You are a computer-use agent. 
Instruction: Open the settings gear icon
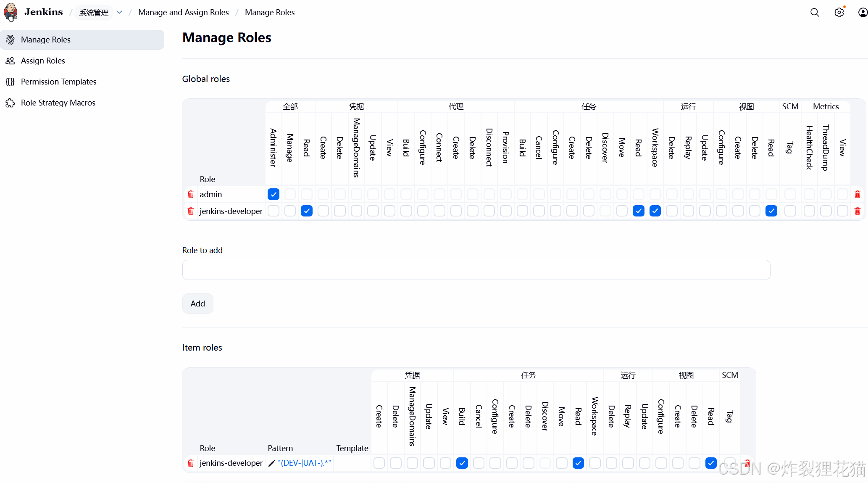[x=839, y=13]
